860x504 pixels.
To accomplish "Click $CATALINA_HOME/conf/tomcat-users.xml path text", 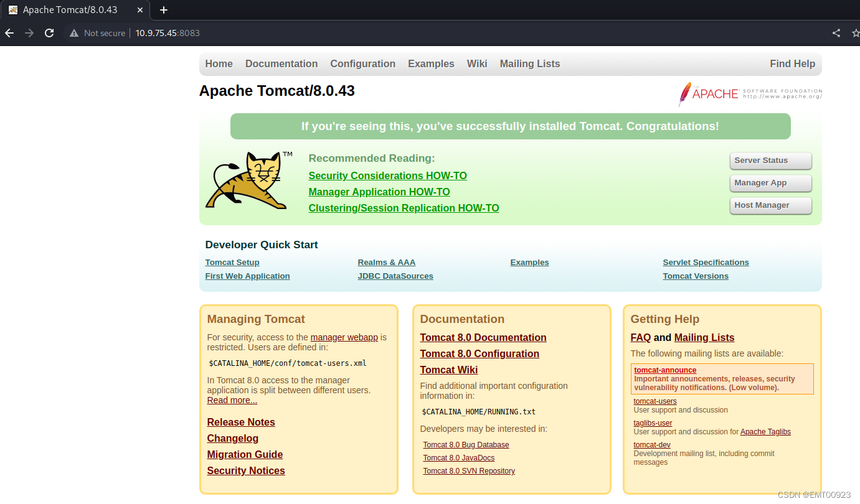I will pyautogui.click(x=288, y=363).
